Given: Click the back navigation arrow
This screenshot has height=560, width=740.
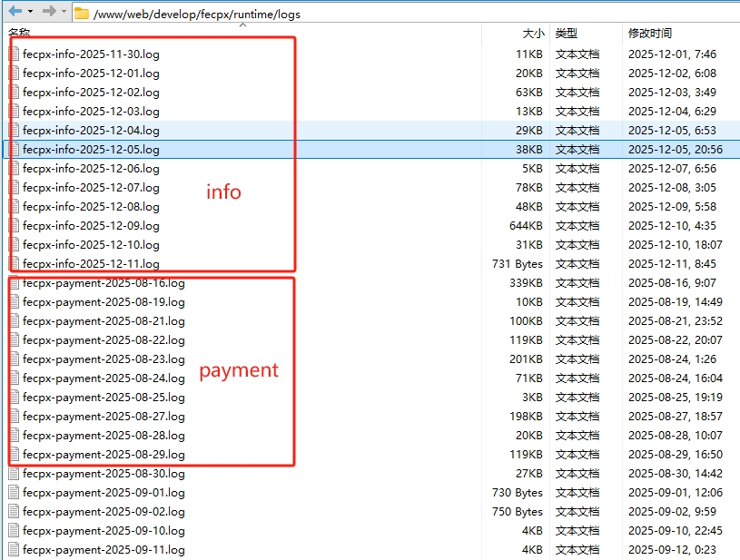Looking at the screenshot, I should pyautogui.click(x=15, y=11).
